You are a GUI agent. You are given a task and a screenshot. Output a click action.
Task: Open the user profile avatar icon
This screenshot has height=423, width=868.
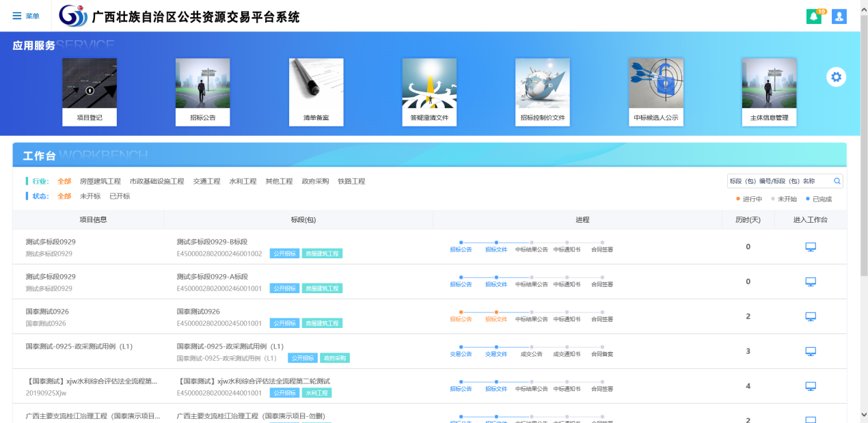point(839,16)
